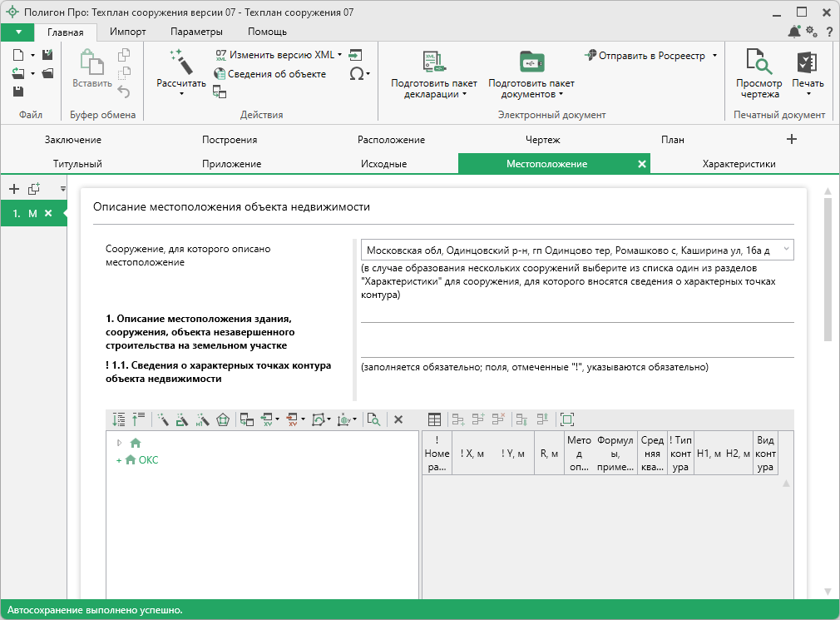Click Сведения об объекте globe icon
The image size is (840, 620).
coord(220,74)
